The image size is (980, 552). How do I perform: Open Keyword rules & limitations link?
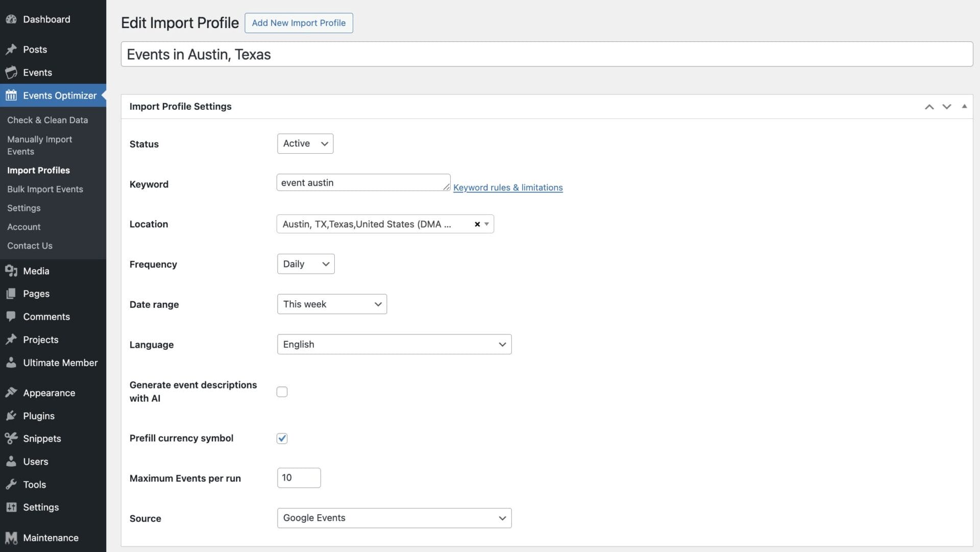point(508,187)
